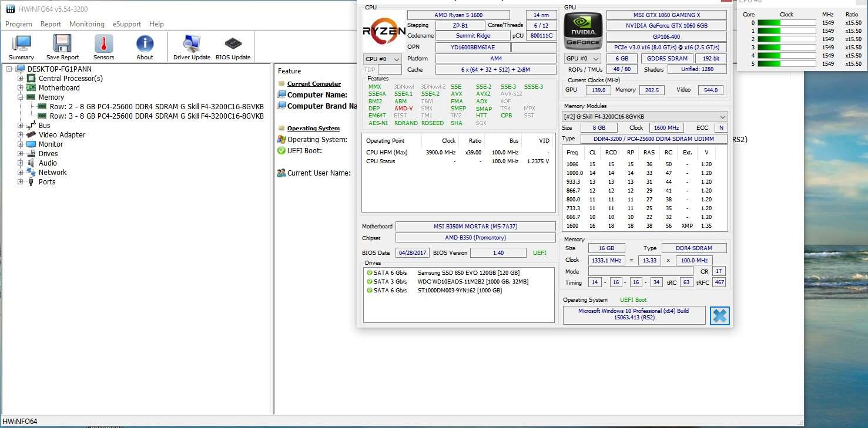The image size is (868, 428).
Task: Click the Ryzen CPU logo
Action: pos(384,31)
